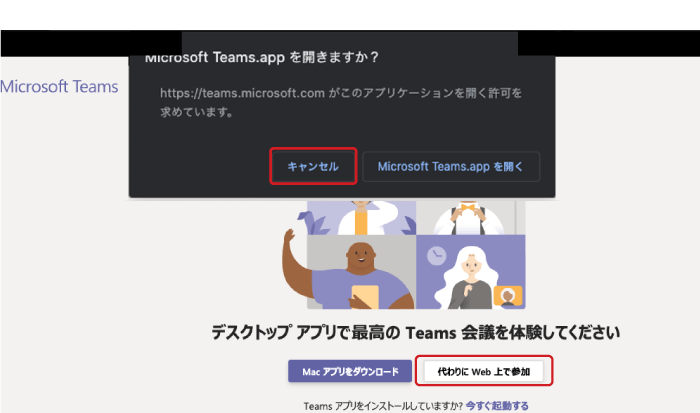This screenshot has height=413, width=700.
Task: Click the Microsoft Teams logo text
Action: tap(59, 87)
